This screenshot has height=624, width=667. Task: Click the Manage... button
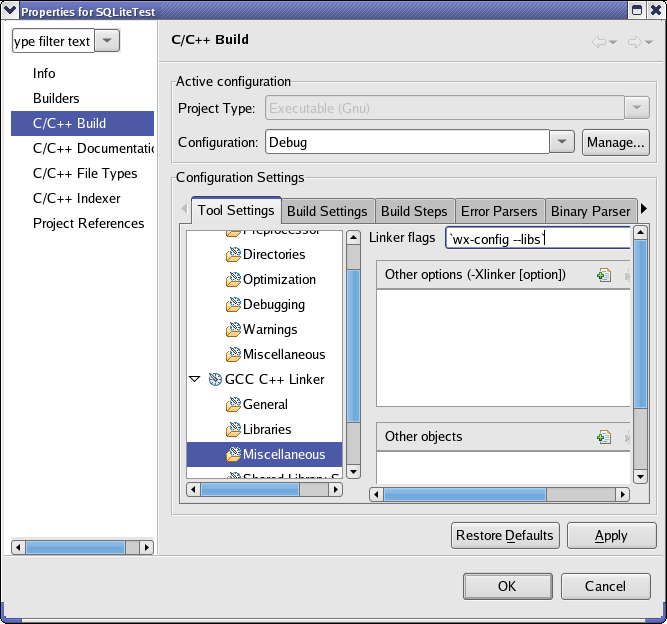(616, 142)
